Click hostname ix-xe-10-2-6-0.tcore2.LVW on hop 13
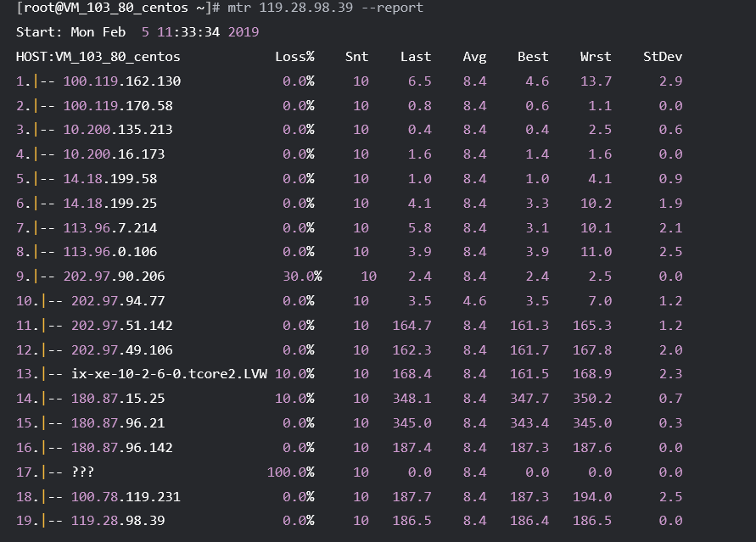The width and height of the screenshot is (756, 542). (x=169, y=374)
